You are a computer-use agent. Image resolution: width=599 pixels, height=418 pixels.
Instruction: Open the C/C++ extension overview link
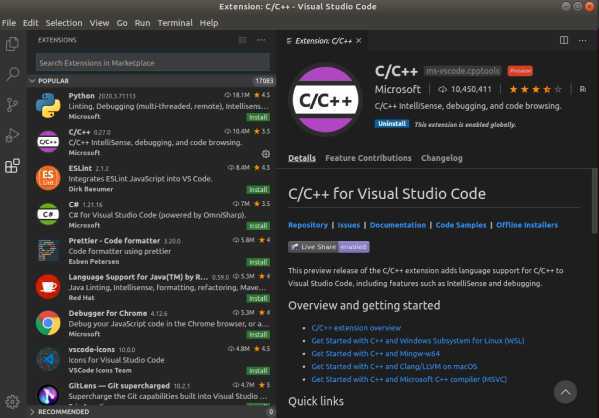[356, 328]
